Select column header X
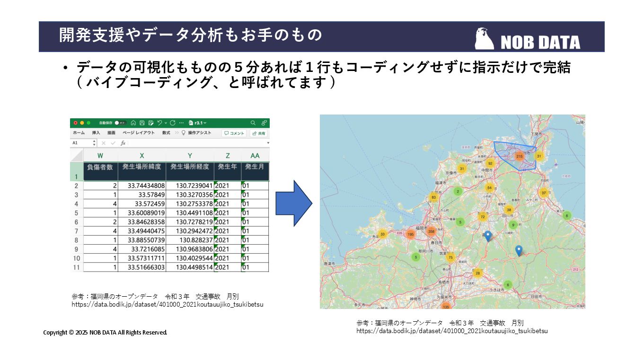This screenshot has width=644, height=362. (x=142, y=155)
